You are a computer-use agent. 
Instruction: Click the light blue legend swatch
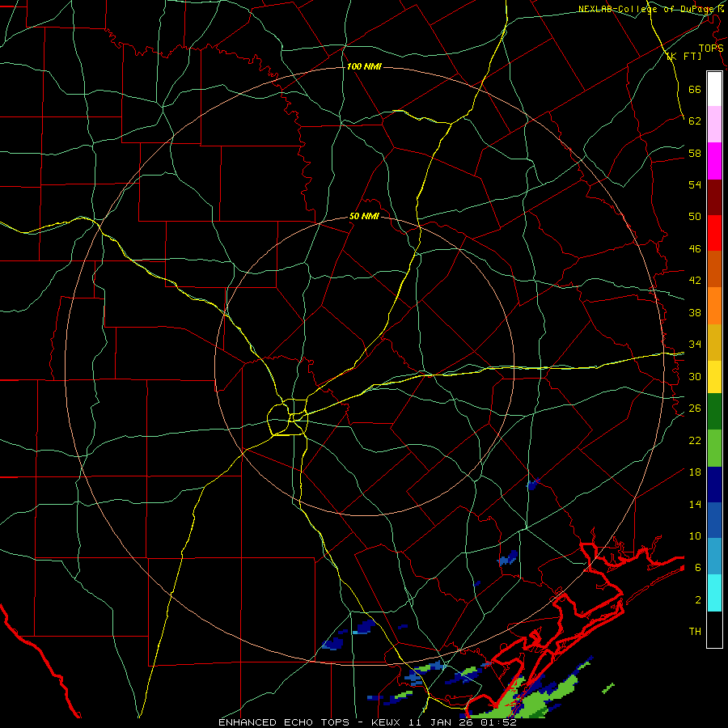(714, 557)
